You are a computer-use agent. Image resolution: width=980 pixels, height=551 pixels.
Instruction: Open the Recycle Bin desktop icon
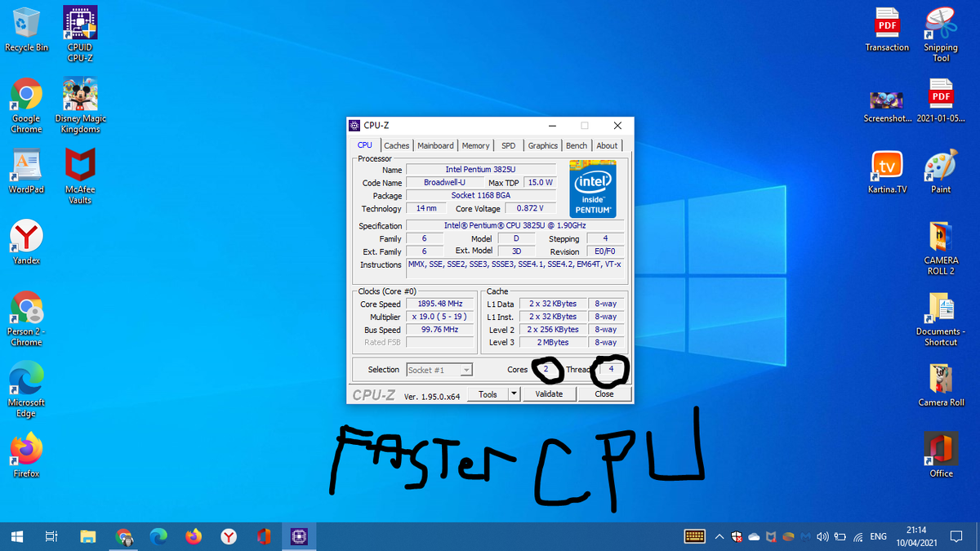(26, 30)
